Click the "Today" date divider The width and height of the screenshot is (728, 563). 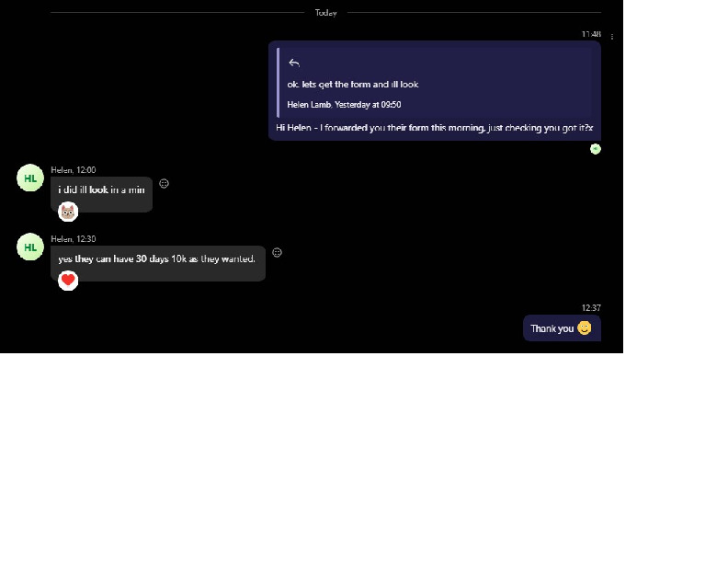click(x=325, y=13)
